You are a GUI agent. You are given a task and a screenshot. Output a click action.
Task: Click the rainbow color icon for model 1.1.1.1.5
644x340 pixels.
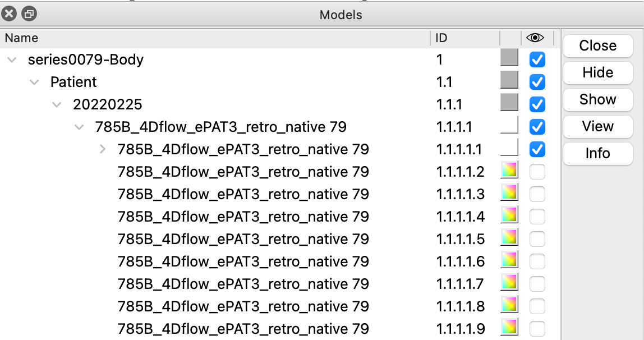pos(509,238)
